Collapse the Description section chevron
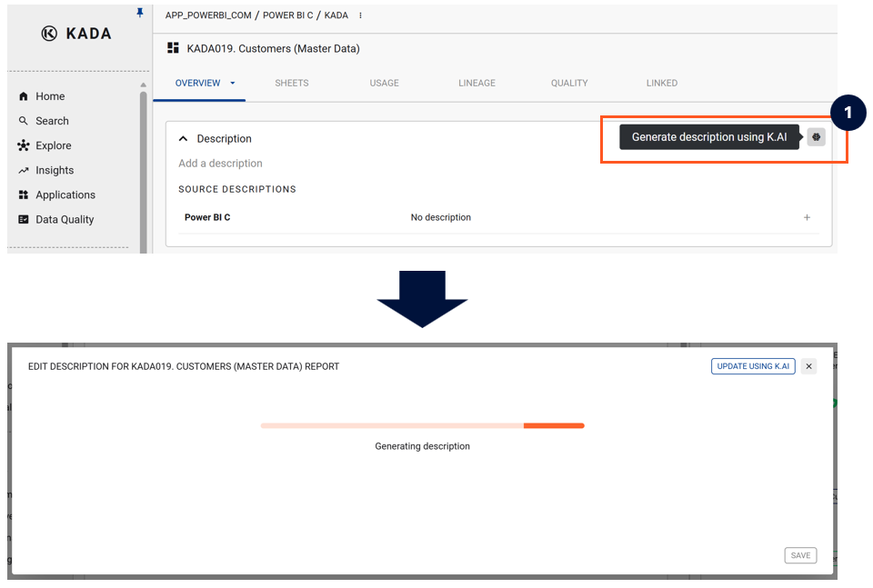The image size is (873, 588). point(183,139)
